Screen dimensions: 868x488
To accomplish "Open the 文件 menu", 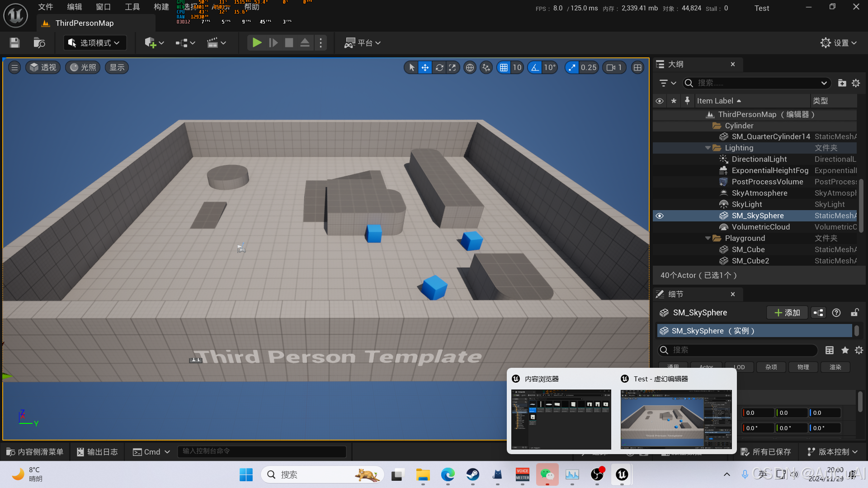I will tap(46, 7).
